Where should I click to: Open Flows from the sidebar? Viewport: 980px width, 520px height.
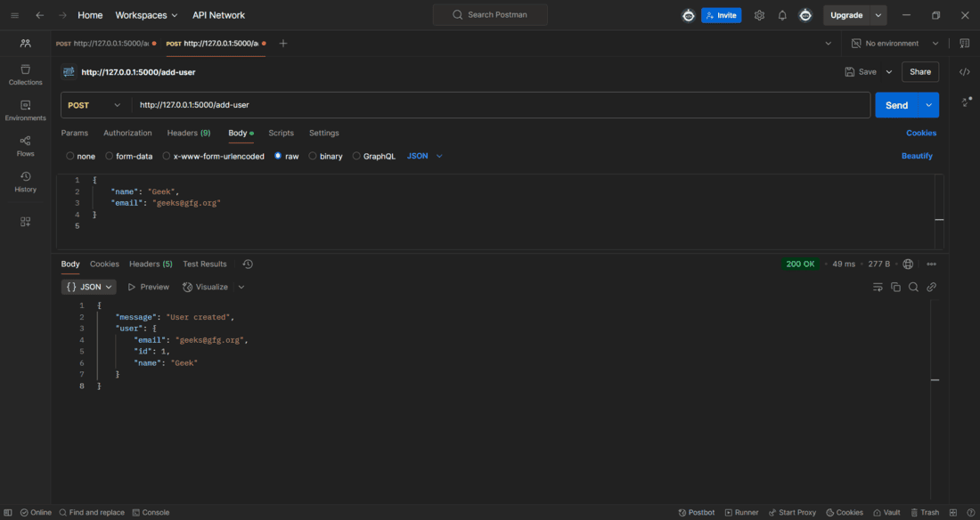coord(25,146)
